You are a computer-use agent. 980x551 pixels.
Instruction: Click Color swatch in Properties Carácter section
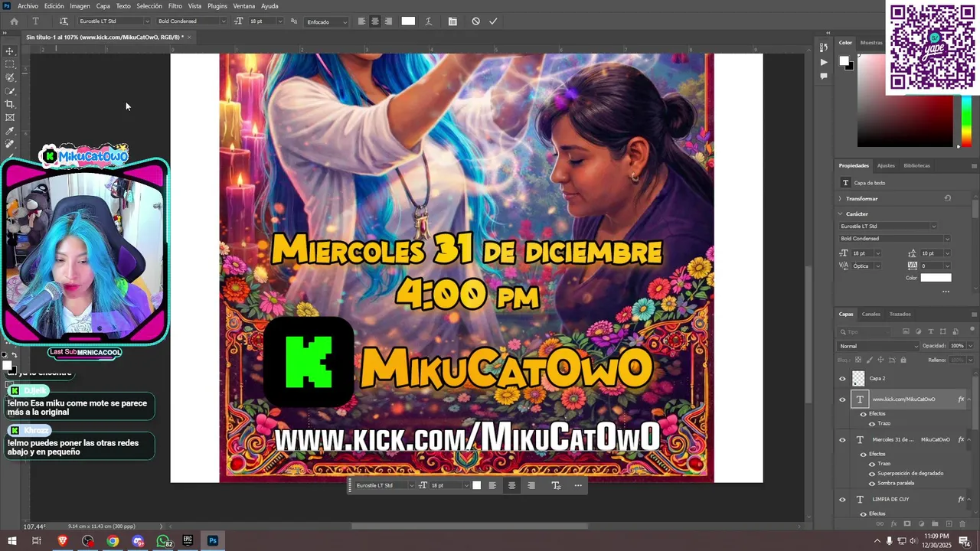coord(936,278)
